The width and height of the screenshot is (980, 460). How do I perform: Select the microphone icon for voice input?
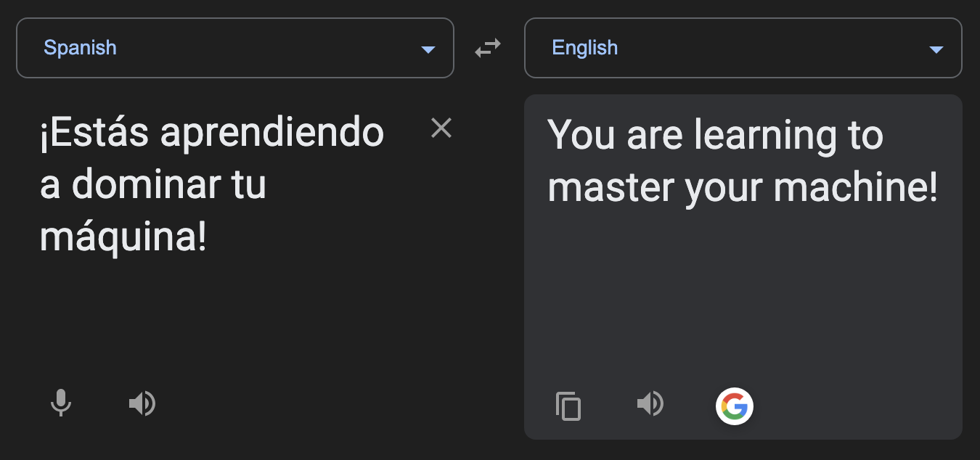coord(61,403)
